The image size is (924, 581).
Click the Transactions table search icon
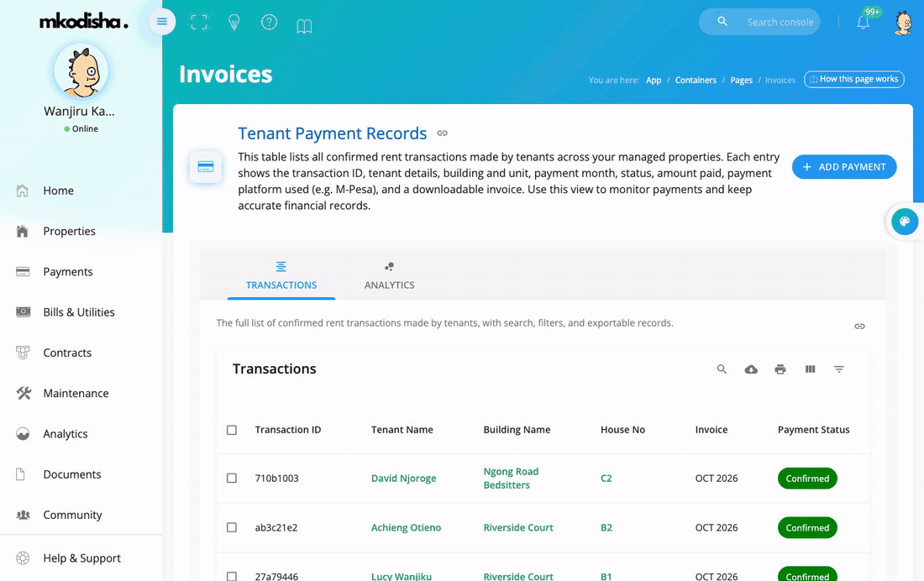click(722, 369)
